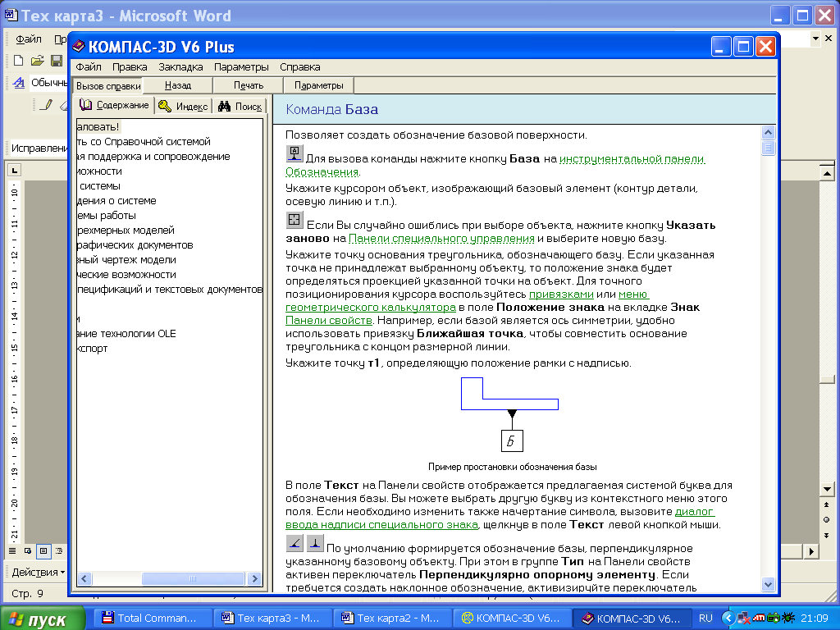
Task: Click the inclined base designation icon
Action: tap(294, 543)
